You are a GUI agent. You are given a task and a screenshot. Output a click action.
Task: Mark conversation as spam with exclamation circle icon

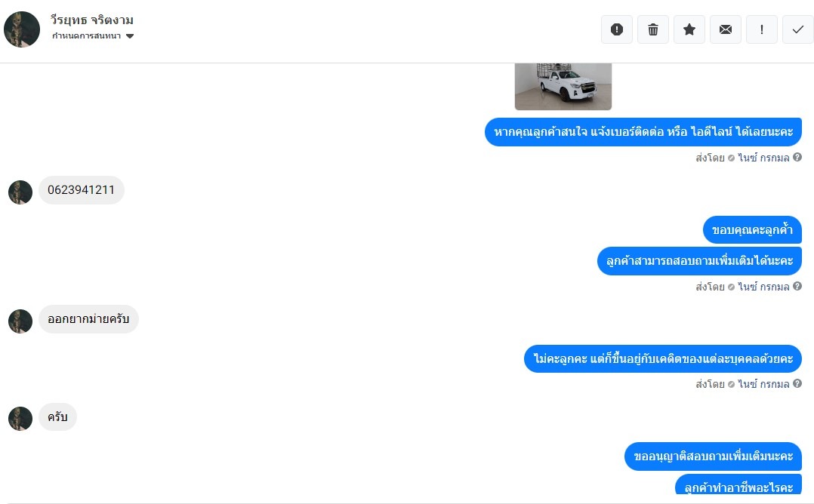point(617,29)
